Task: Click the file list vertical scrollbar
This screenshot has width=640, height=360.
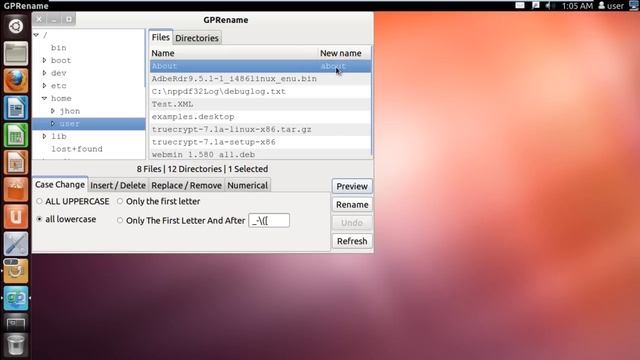Action: tap(372, 102)
